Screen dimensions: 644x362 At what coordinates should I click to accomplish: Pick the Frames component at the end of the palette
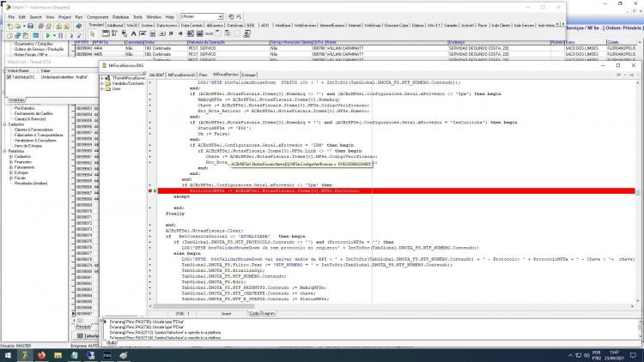coord(246,33)
